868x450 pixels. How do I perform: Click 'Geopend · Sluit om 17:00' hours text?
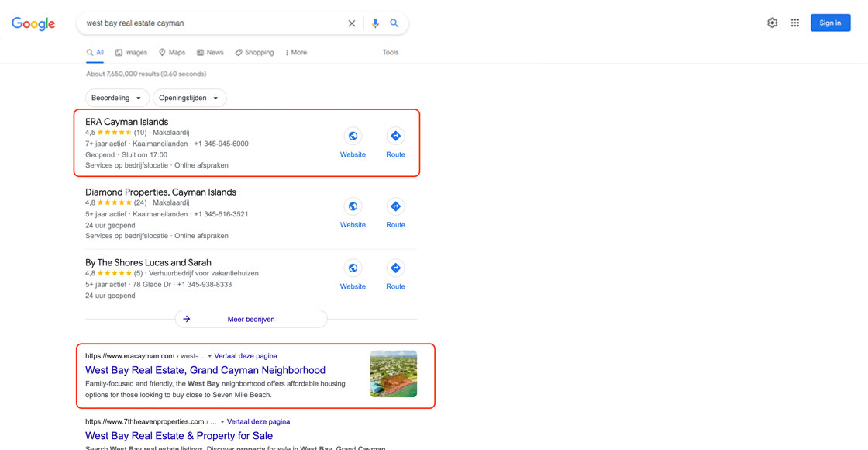pos(126,154)
